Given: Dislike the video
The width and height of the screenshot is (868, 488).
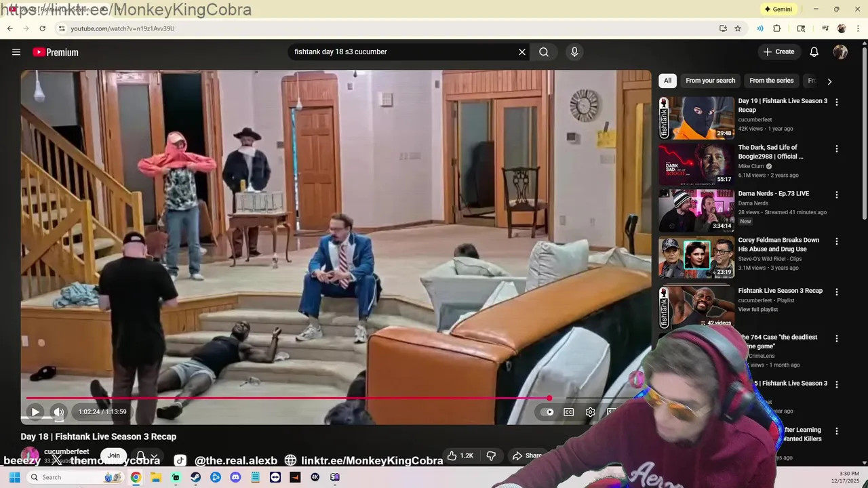Looking at the screenshot, I should (x=491, y=456).
